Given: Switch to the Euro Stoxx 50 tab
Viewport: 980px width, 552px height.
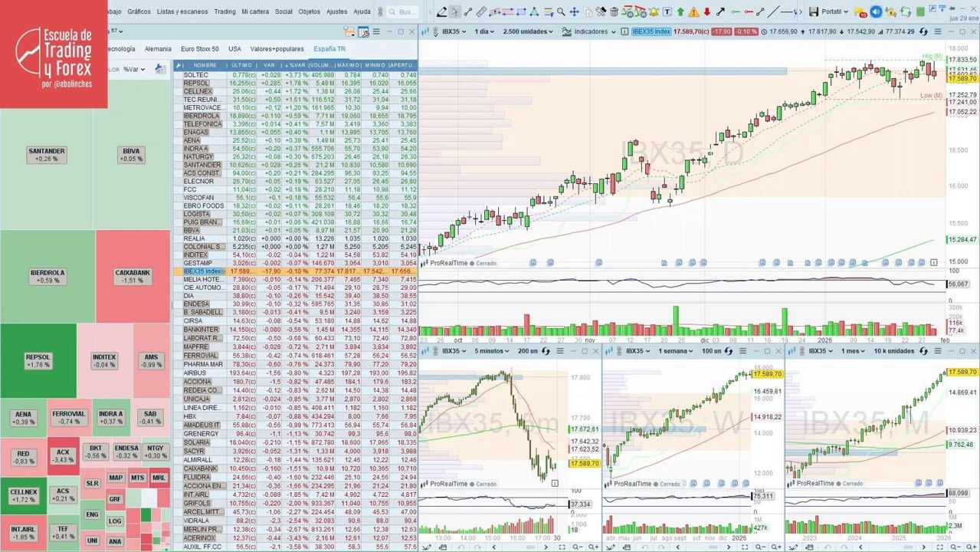Looking at the screenshot, I should click(x=199, y=49).
